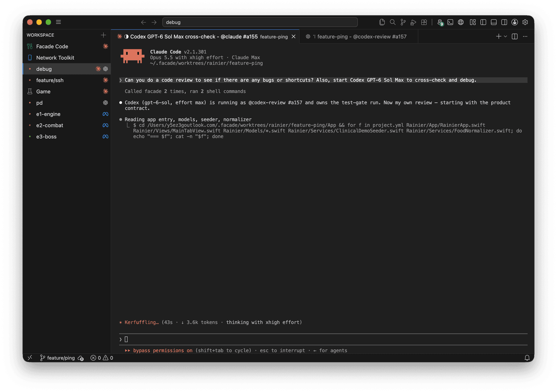Open the account avatar icon

coord(515,22)
